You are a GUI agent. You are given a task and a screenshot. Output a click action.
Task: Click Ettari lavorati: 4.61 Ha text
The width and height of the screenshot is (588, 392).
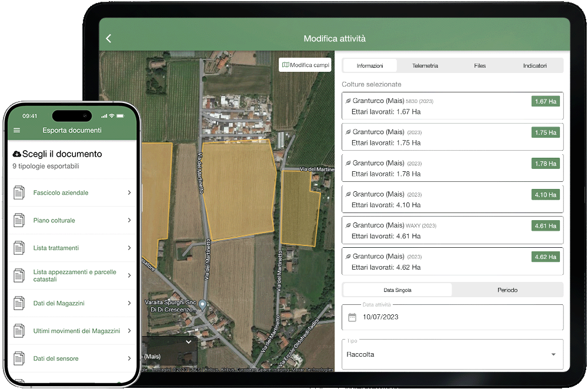386,236
